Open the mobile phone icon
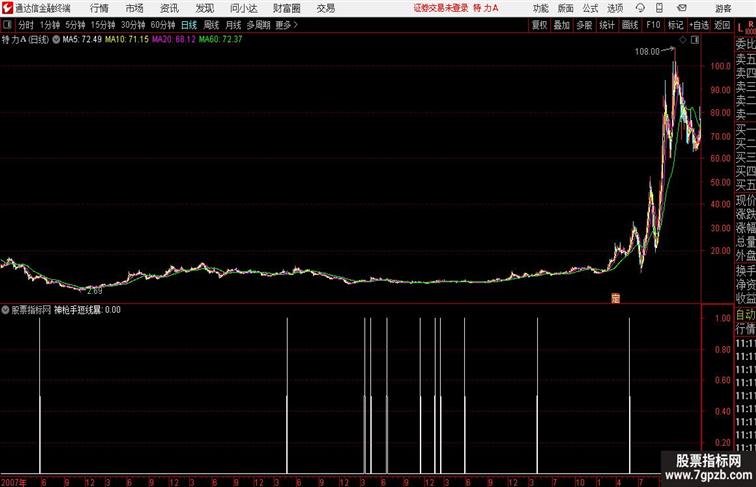Screen dimensions: 756x487 (x=659, y=8)
